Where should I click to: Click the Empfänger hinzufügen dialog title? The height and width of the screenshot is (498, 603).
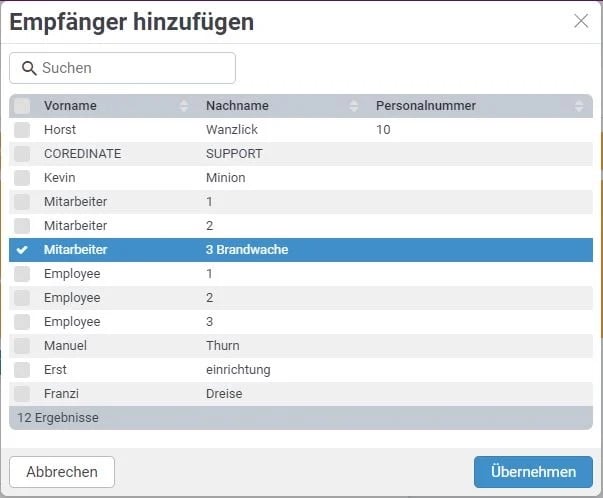point(132,22)
